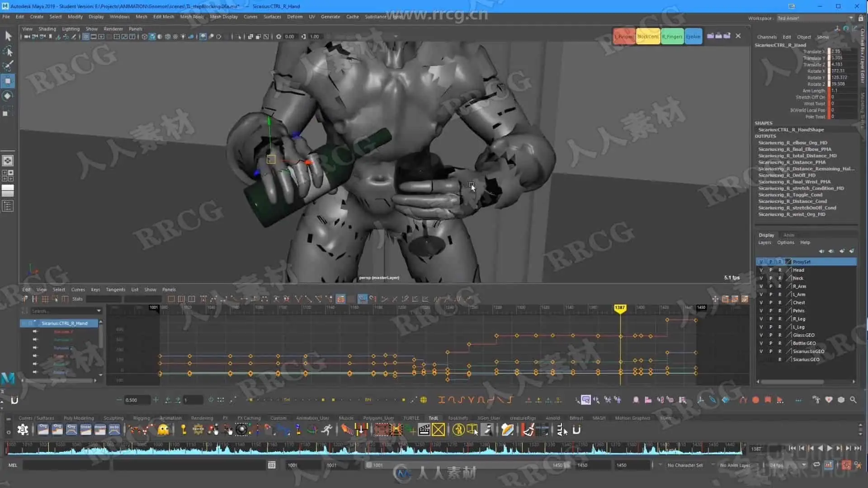Click the clapperboard playblast shelf icon
Screen dimensions: 868x488
pyautogui.click(x=424, y=430)
